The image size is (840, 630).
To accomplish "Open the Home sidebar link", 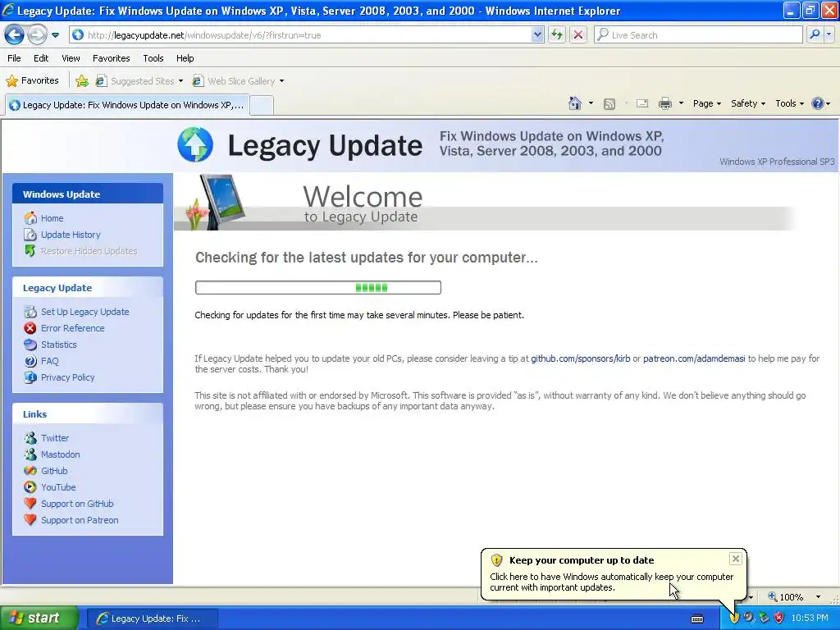I will (x=52, y=218).
